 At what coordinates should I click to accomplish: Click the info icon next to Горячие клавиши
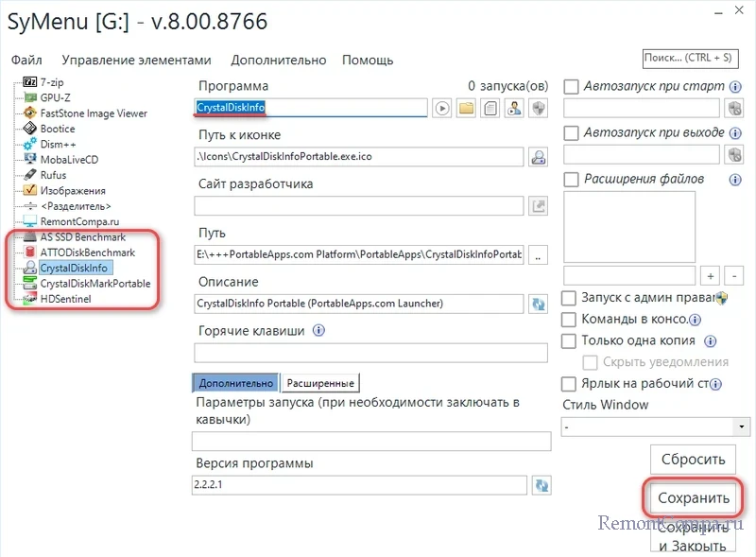click(x=318, y=331)
